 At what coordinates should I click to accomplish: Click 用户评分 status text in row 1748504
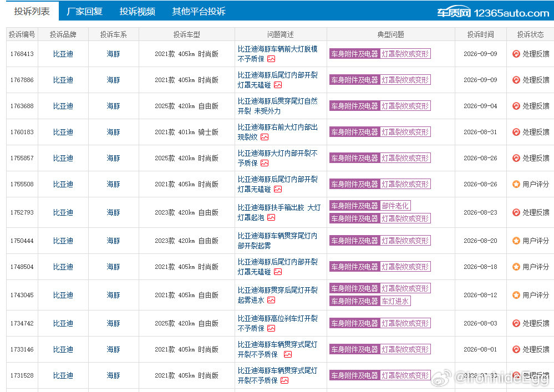(x=536, y=267)
